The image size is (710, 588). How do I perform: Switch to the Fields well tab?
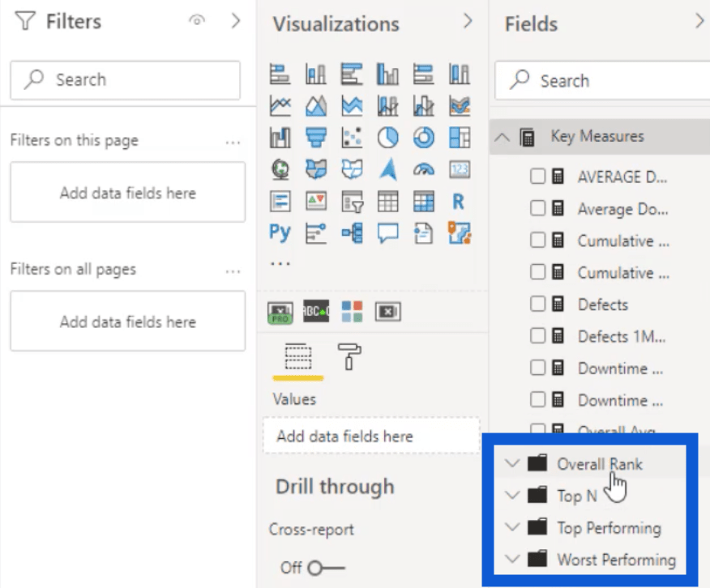(x=298, y=357)
